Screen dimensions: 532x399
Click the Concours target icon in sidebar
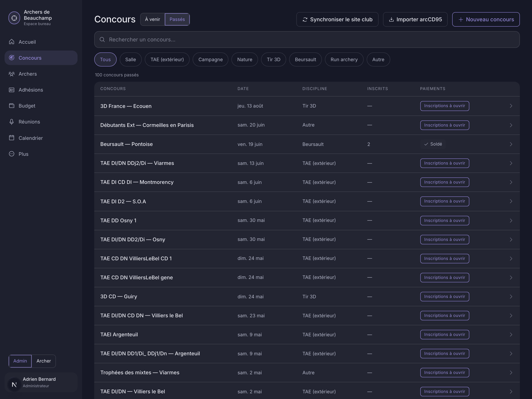tap(12, 58)
